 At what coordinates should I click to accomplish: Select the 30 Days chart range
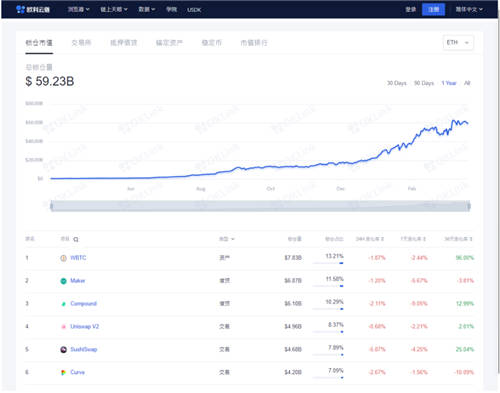396,83
